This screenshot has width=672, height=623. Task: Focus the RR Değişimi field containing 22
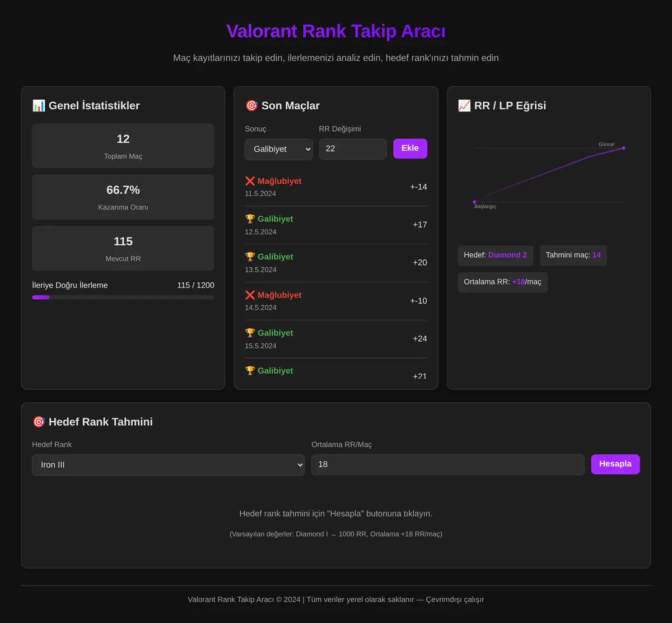coord(353,149)
